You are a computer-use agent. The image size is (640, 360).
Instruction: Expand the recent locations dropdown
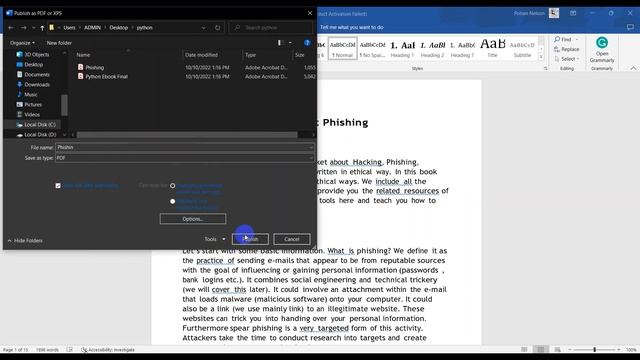click(x=33, y=28)
